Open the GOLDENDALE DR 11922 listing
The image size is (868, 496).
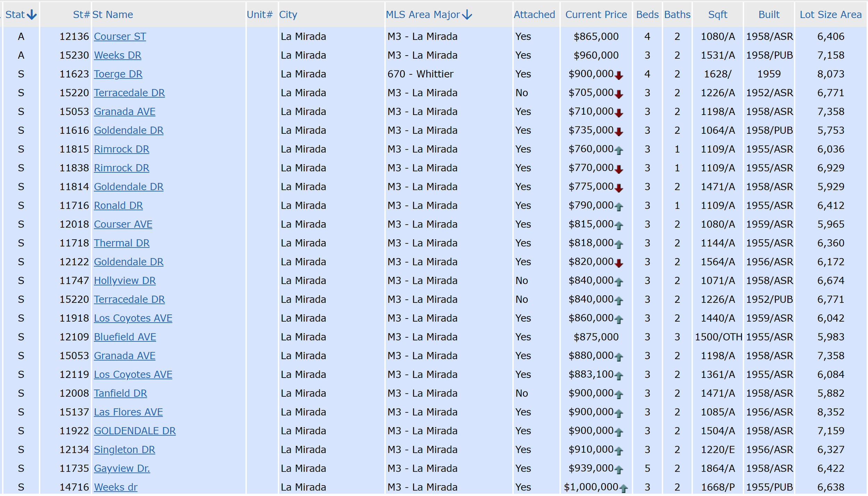[135, 431]
